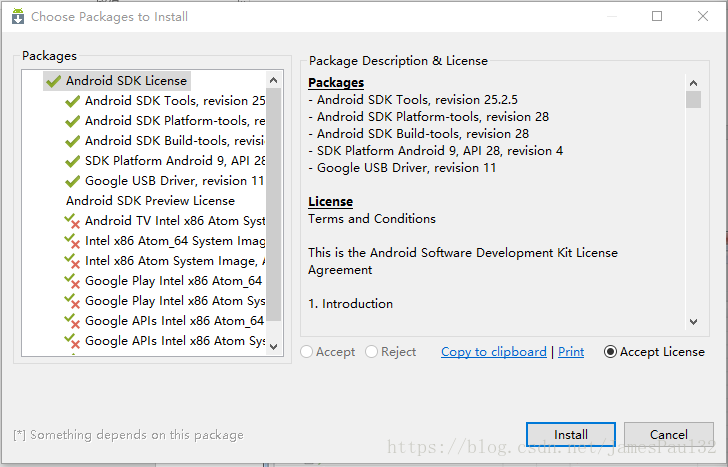Image resolution: width=728 pixels, height=467 pixels.
Task: Close the Choose Packages to Install dialog
Action: 703,16
